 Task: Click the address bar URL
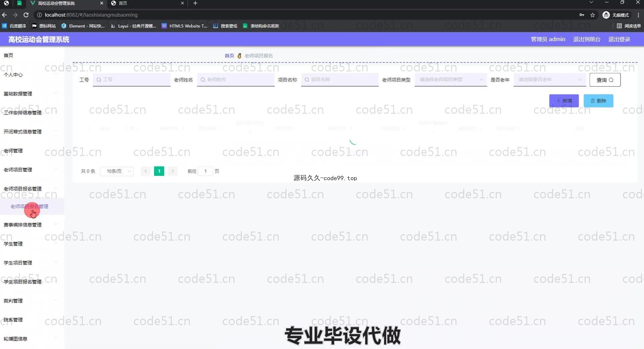coord(91,15)
